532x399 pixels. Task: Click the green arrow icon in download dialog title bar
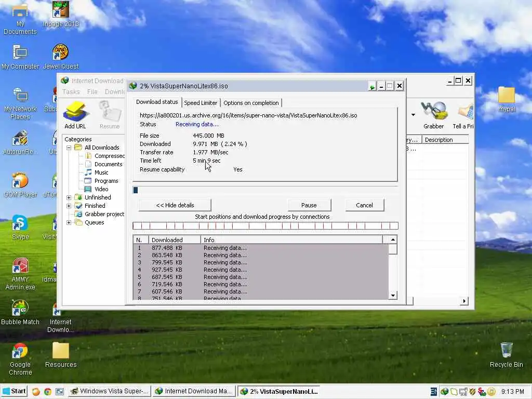pyautogui.click(x=372, y=86)
